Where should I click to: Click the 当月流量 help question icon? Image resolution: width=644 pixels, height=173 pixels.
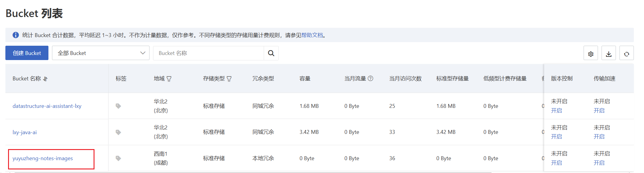tap(370, 79)
